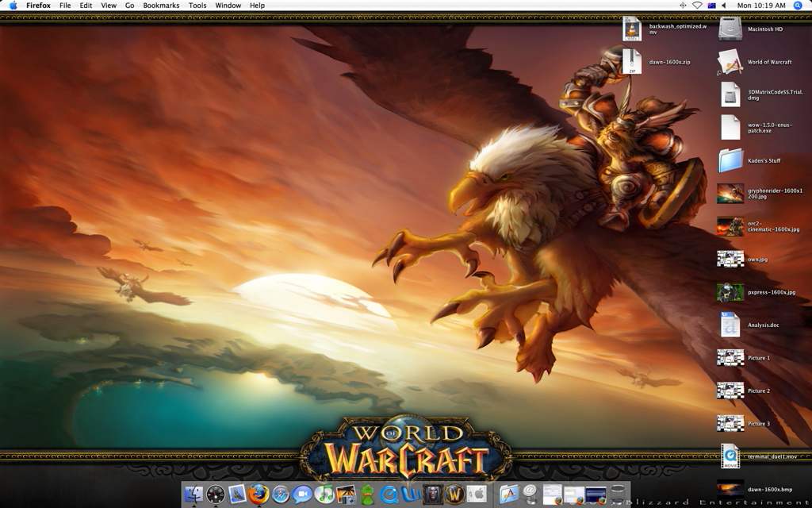Click the @ spring icon in Dock
The width and height of the screenshot is (812, 508).
point(530,493)
